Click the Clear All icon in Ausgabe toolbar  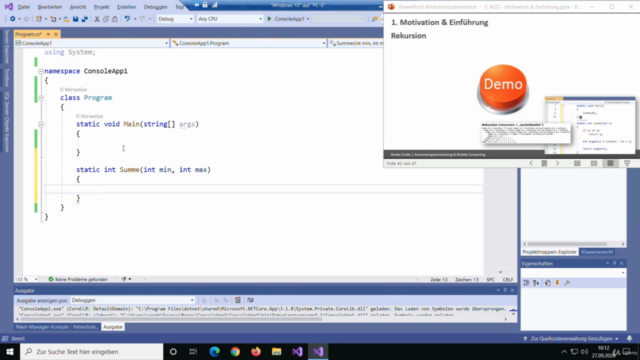(x=238, y=300)
